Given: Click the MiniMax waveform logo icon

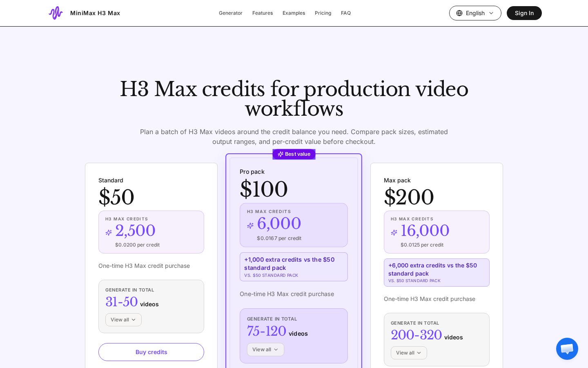Looking at the screenshot, I should 56,13.
